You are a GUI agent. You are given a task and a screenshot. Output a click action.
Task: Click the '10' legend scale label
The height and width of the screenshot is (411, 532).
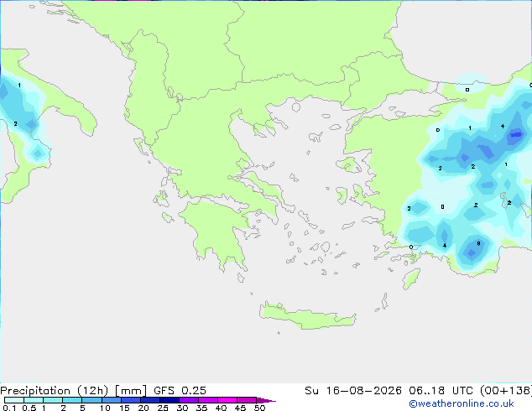pos(105,408)
